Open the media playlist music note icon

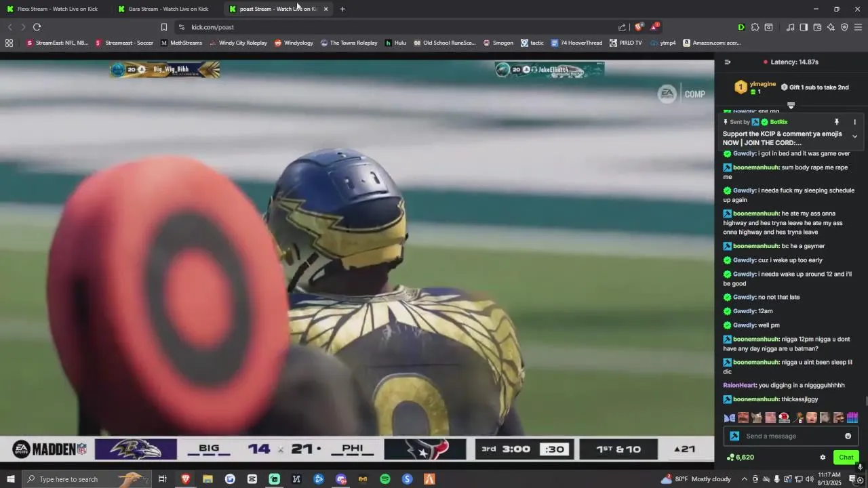coord(790,27)
